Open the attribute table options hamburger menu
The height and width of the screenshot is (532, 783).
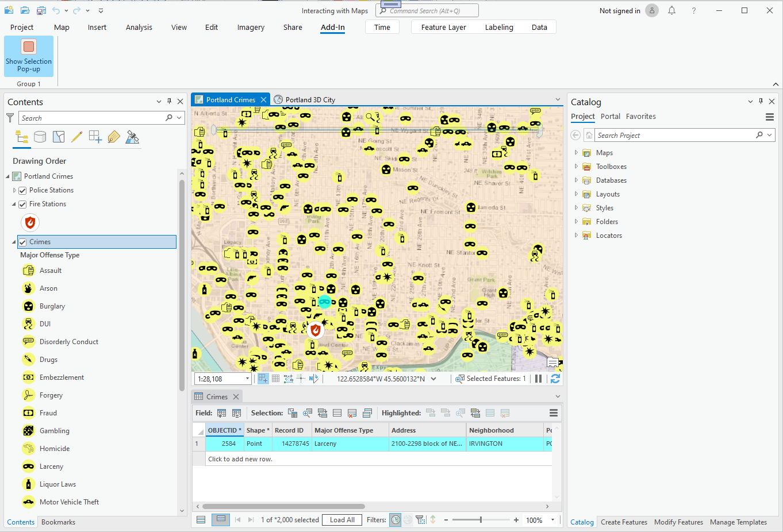553,413
